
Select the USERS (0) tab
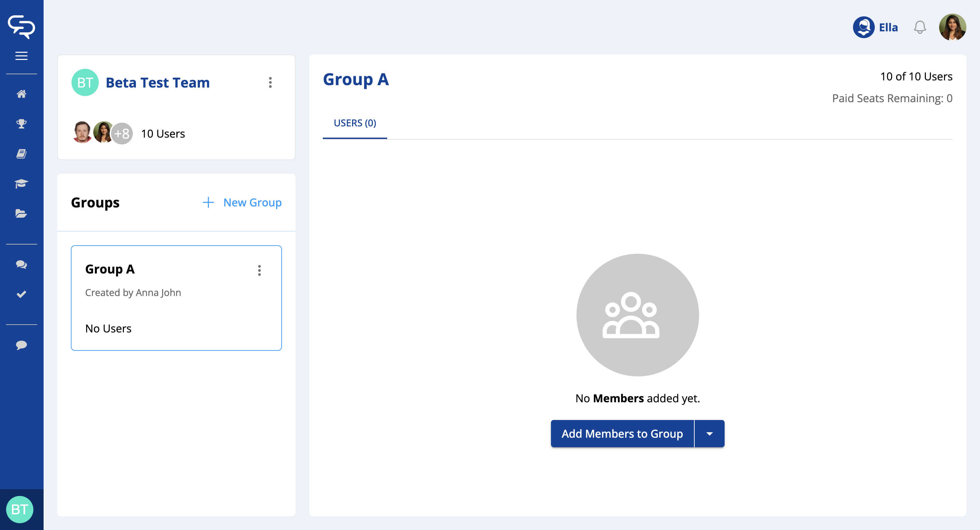(354, 123)
